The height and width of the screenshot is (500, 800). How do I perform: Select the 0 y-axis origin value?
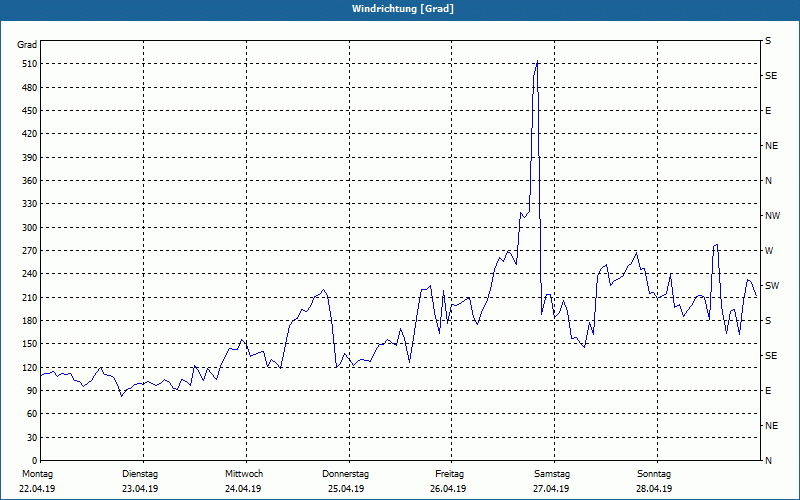(x=34, y=461)
